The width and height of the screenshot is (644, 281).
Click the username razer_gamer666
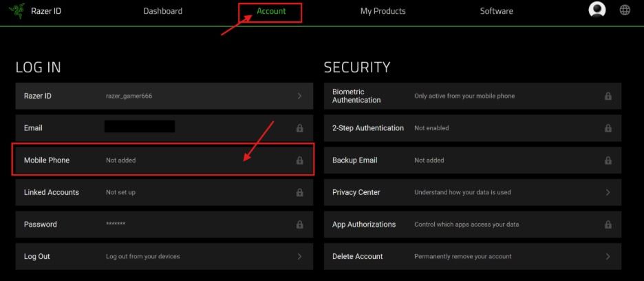pyautogui.click(x=129, y=96)
